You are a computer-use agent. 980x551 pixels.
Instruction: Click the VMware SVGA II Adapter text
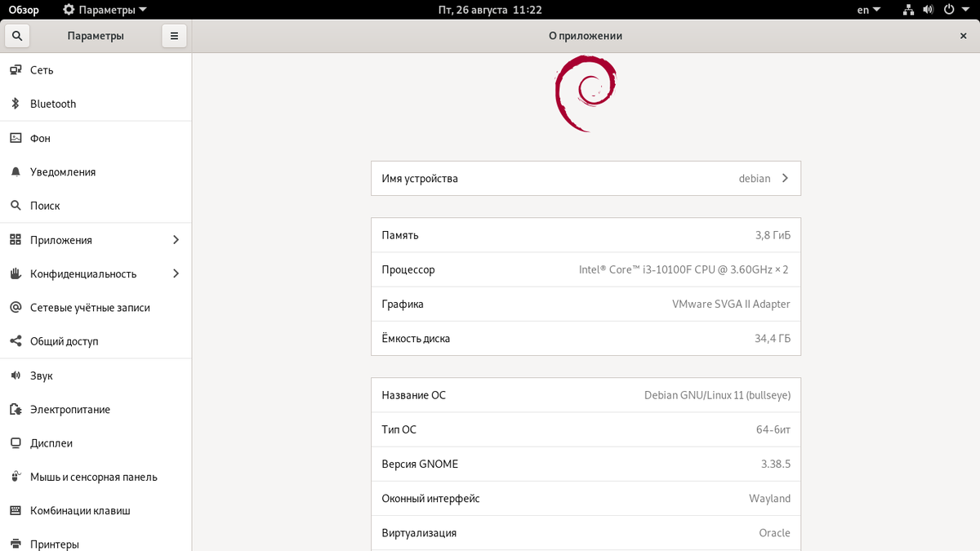point(731,304)
